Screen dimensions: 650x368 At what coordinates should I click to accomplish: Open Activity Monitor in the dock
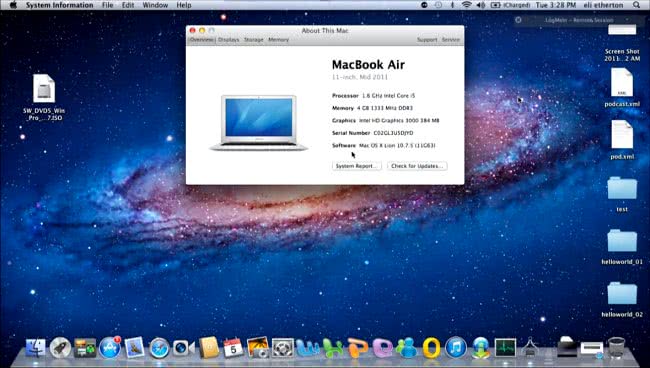tap(505, 347)
